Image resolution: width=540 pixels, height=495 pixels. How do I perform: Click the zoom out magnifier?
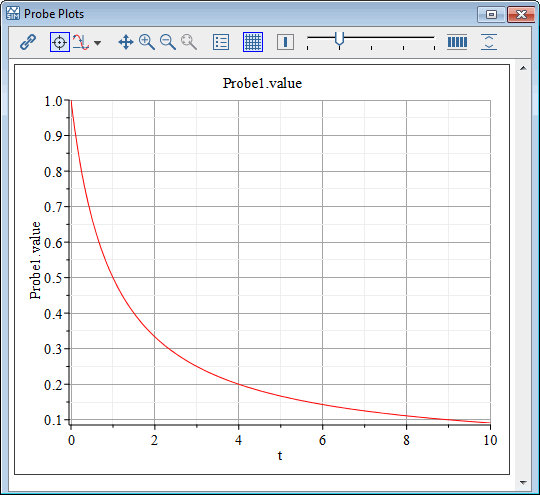(x=168, y=42)
